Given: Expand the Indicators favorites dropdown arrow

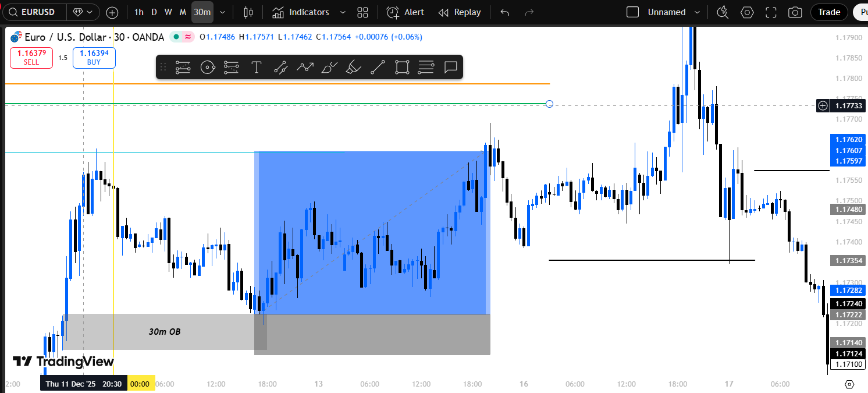Looking at the screenshot, I should coord(343,12).
